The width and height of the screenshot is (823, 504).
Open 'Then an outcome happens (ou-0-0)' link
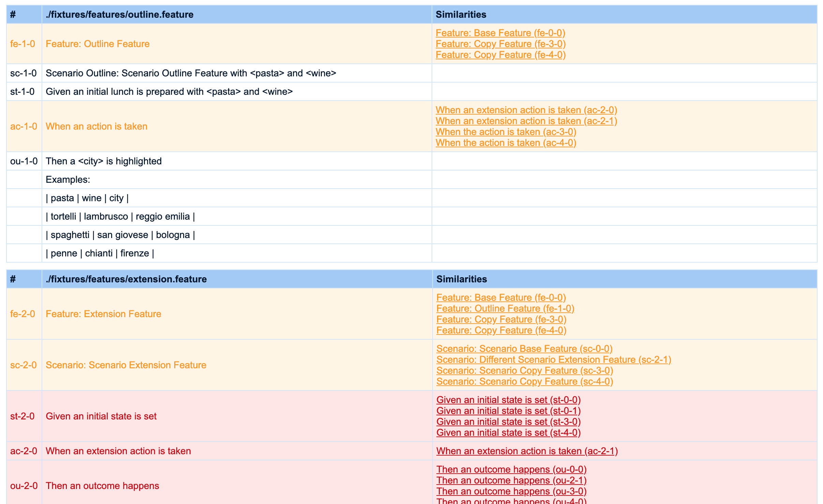point(511,470)
